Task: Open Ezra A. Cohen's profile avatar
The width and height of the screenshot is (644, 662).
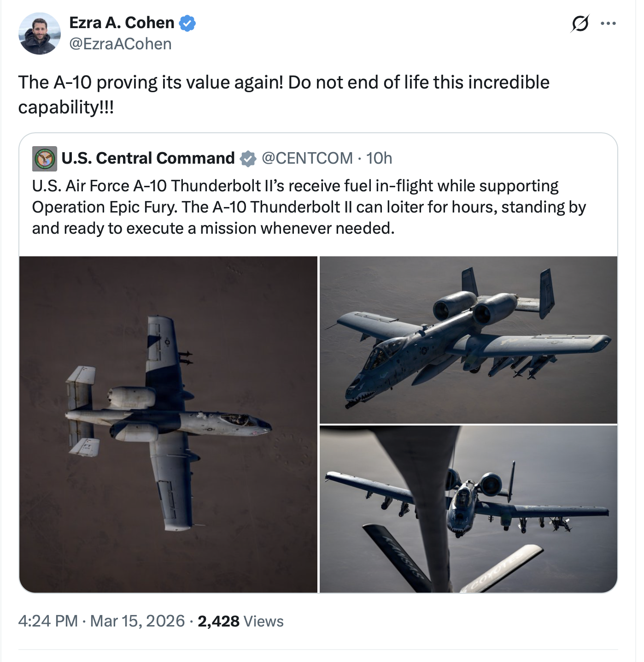Action: pyautogui.click(x=39, y=34)
